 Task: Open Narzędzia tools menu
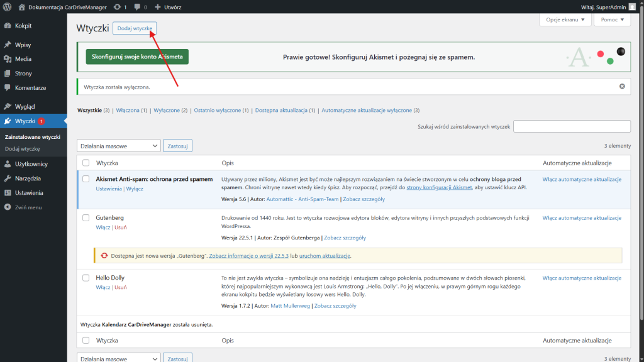(28, 178)
